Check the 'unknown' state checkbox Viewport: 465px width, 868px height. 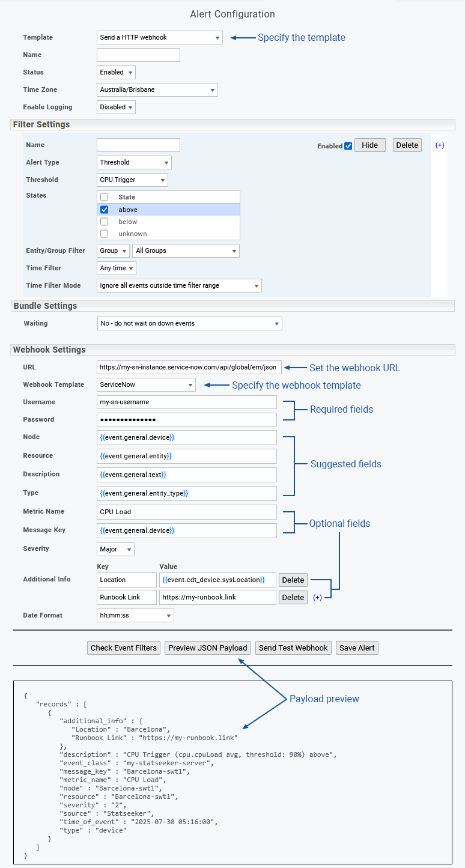tap(105, 234)
